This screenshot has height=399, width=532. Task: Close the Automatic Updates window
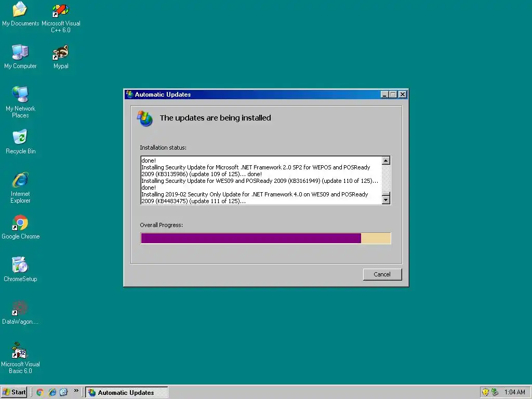(x=403, y=95)
